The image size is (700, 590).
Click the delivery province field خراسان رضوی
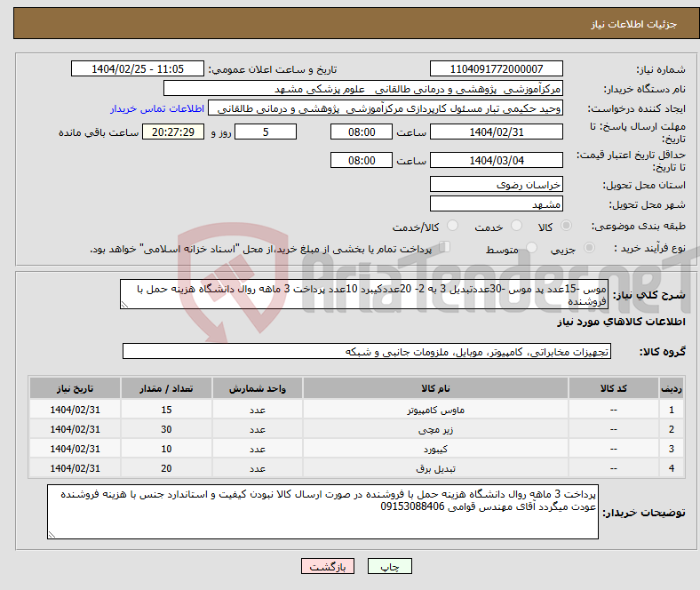pyautogui.click(x=496, y=184)
